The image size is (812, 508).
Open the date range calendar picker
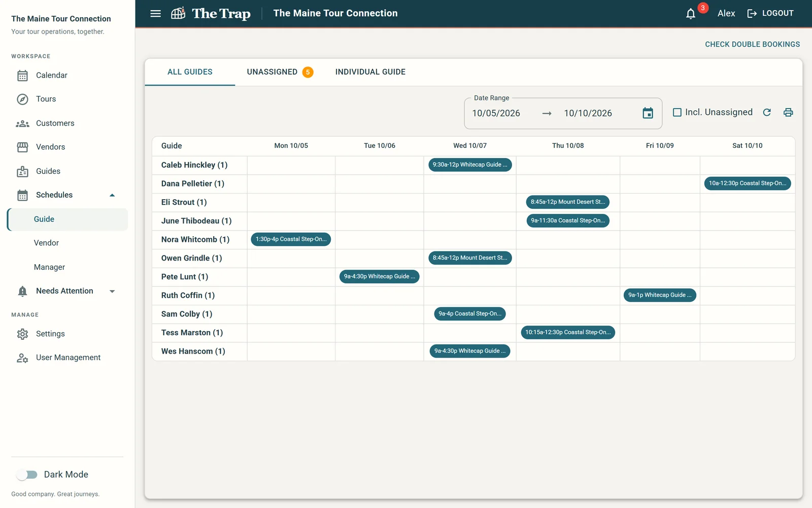648,113
